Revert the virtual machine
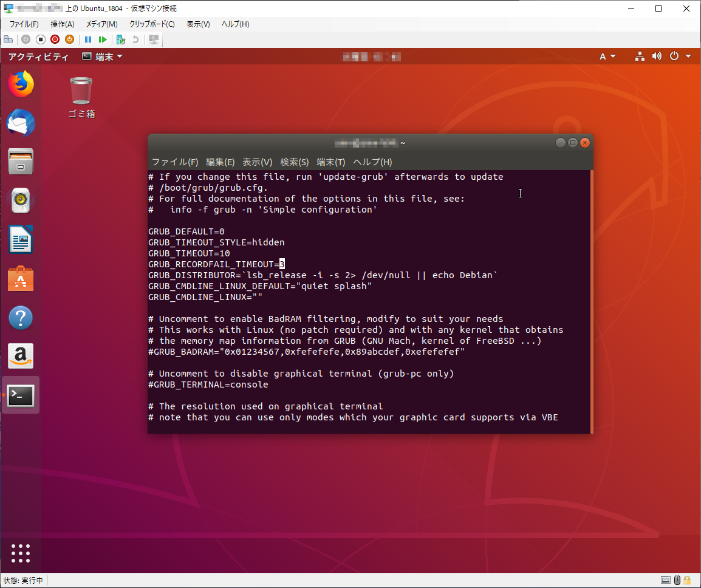This screenshot has width=701, height=588. coord(135,39)
